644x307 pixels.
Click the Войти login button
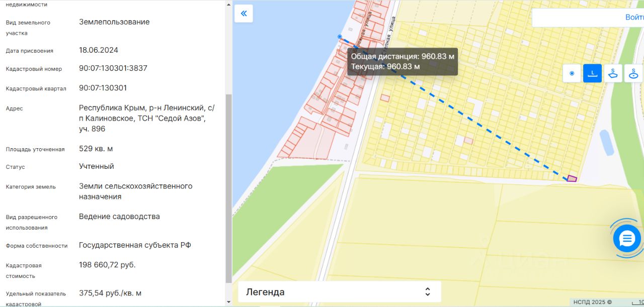coord(634,17)
